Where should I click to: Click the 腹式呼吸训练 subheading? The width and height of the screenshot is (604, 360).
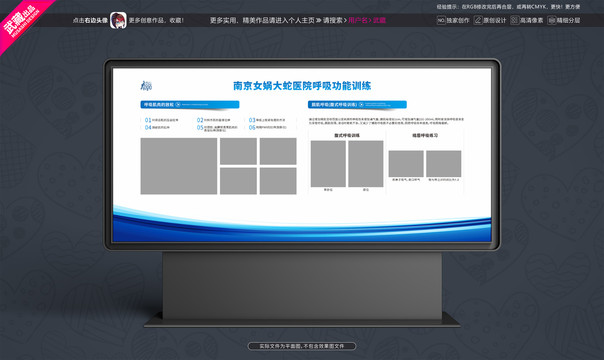tap(347, 136)
